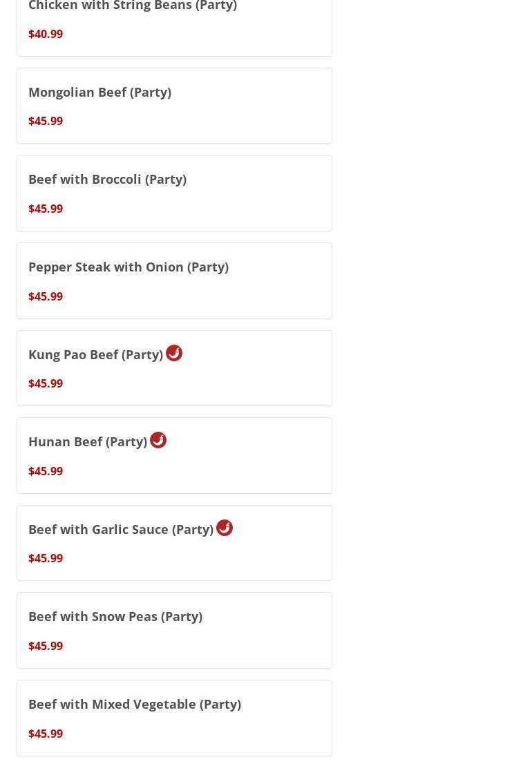Open Beef with Garlic Sauce (Party)
532x764 pixels.
coord(120,529)
